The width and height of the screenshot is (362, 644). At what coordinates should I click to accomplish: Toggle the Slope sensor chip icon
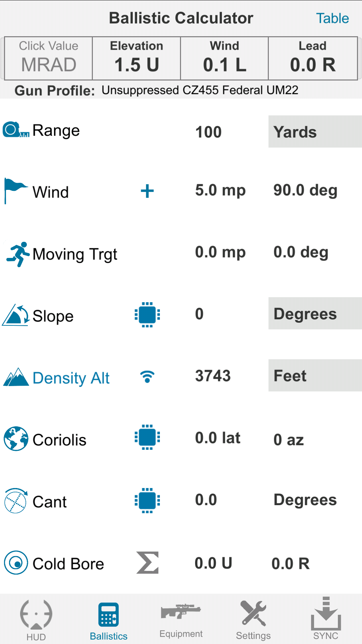147,315
